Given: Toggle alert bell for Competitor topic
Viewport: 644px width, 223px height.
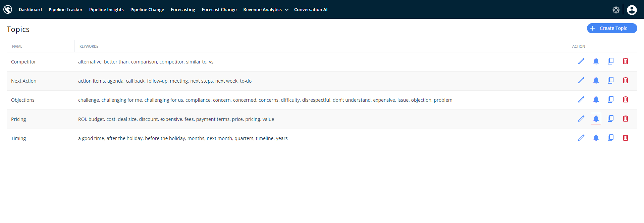Looking at the screenshot, I should coord(596,61).
